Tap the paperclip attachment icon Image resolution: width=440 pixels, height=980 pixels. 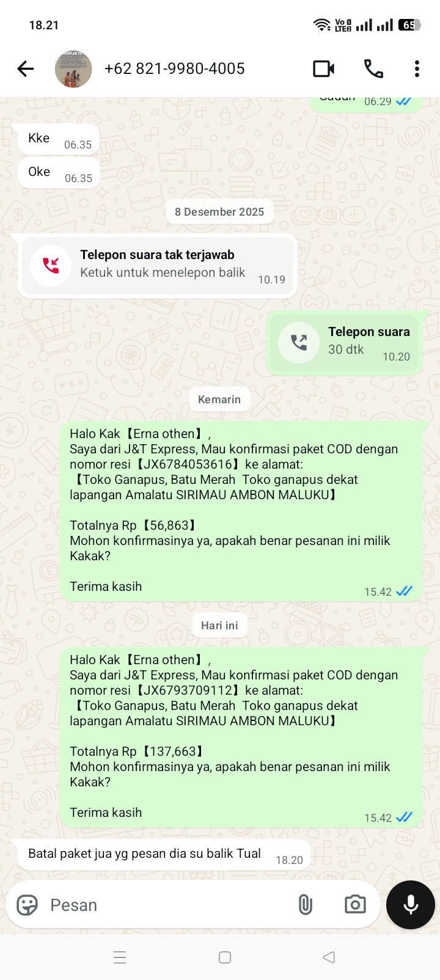(306, 905)
